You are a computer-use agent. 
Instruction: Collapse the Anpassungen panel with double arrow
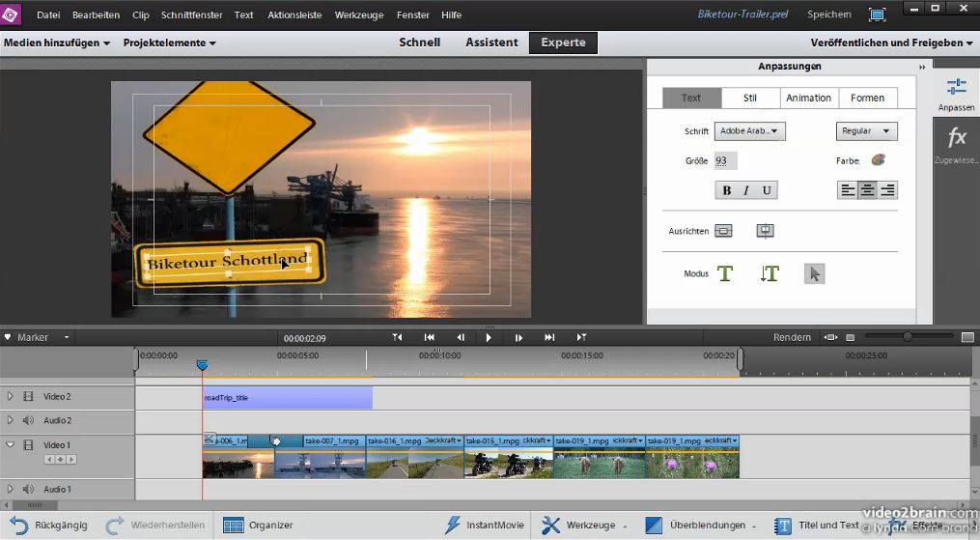pyautogui.click(x=922, y=67)
